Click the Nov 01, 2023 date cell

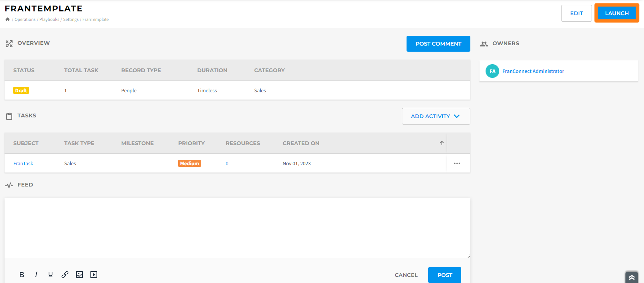point(297,163)
